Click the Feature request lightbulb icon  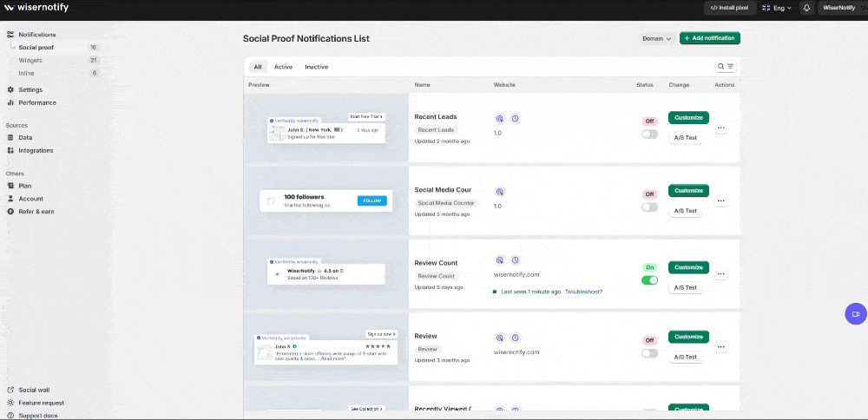coord(10,403)
